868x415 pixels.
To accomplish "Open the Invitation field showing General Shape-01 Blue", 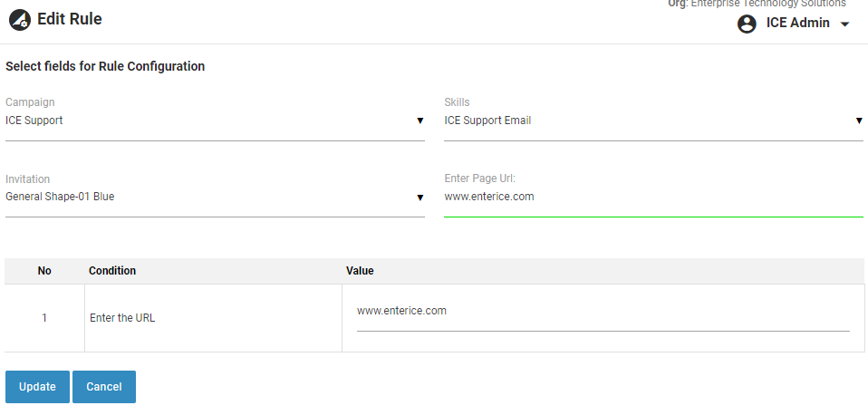I will click(208, 197).
